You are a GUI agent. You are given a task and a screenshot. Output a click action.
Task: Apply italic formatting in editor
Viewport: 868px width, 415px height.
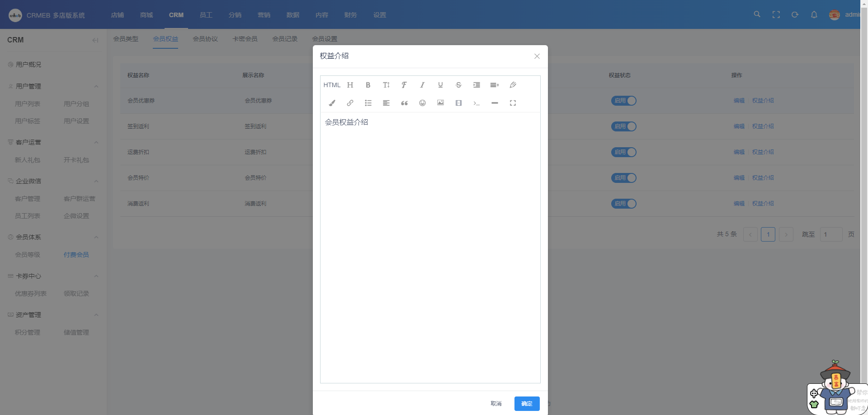coord(422,85)
